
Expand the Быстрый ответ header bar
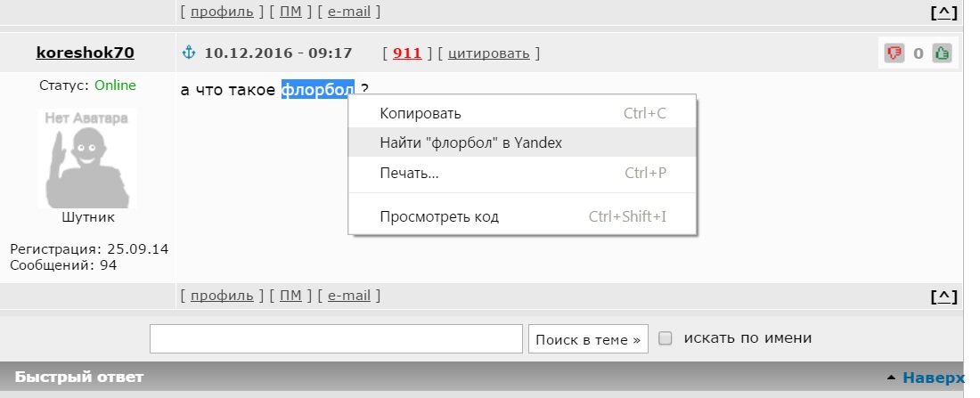click(481, 377)
